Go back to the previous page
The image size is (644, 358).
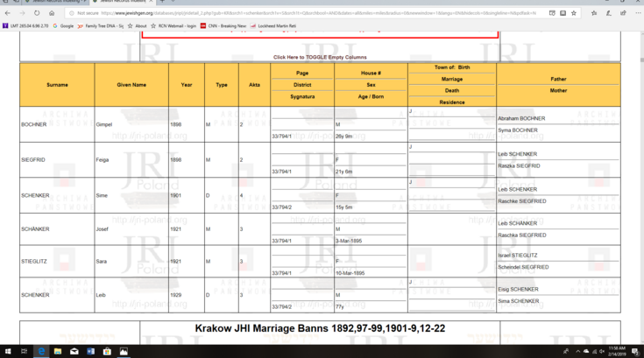pyautogui.click(x=8, y=13)
